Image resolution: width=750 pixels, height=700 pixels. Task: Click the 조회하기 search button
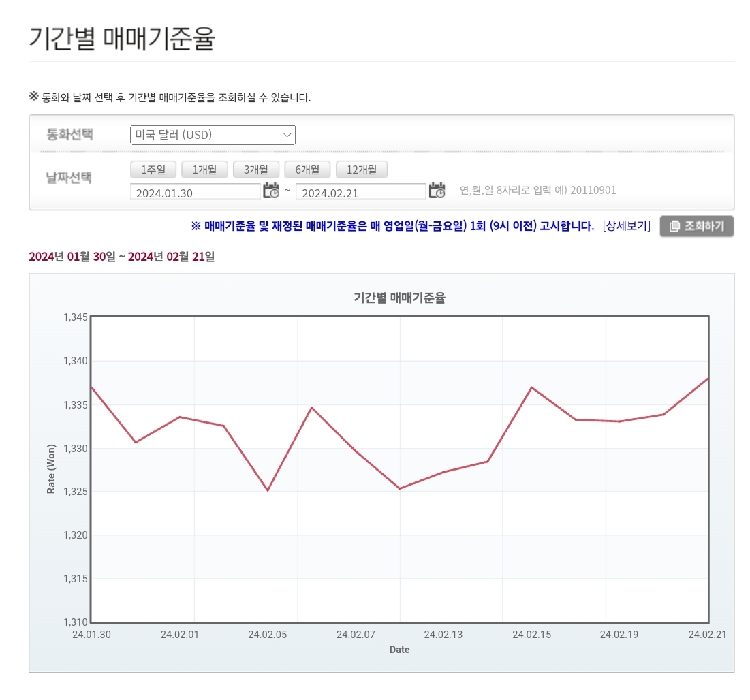click(x=697, y=226)
